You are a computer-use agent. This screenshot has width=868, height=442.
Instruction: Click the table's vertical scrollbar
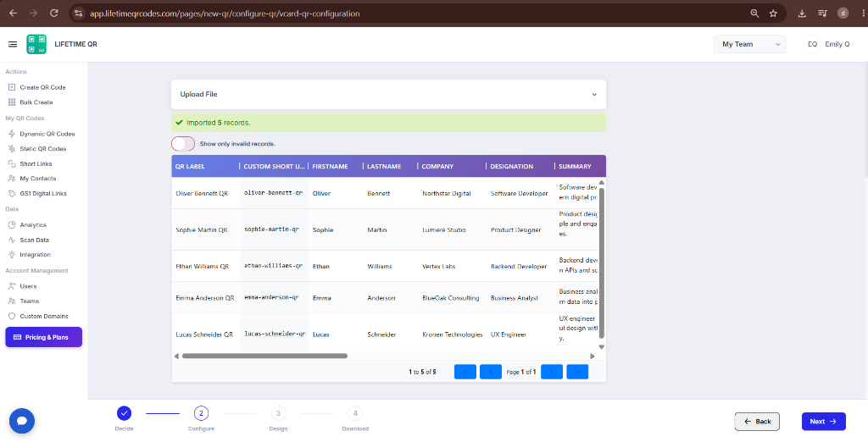point(602,262)
